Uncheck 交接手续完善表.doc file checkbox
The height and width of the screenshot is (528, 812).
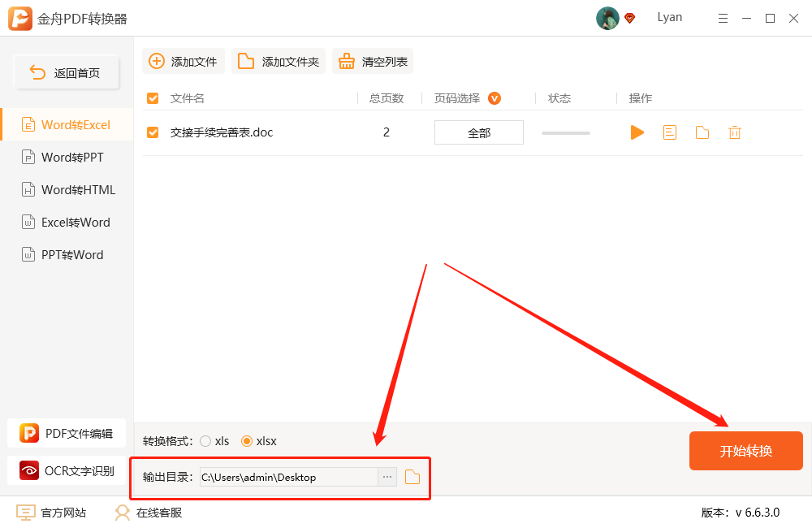click(x=153, y=132)
